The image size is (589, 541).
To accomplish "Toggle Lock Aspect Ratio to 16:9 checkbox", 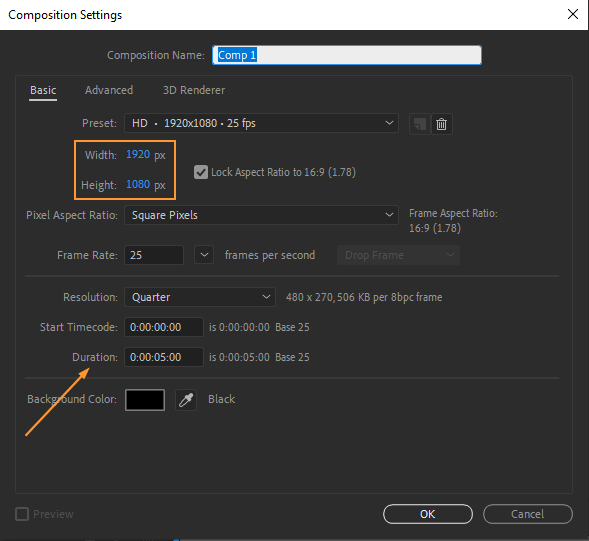I will 201,172.
